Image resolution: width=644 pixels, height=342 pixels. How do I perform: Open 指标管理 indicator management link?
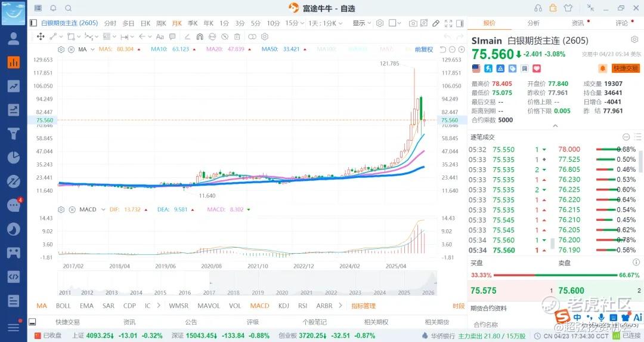(x=363, y=306)
